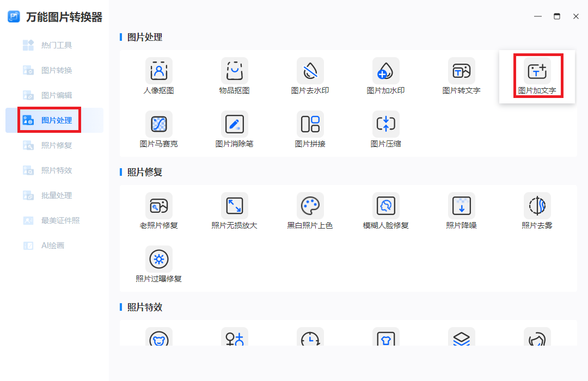Click the 照片修复 section heading in main panel

click(145, 172)
